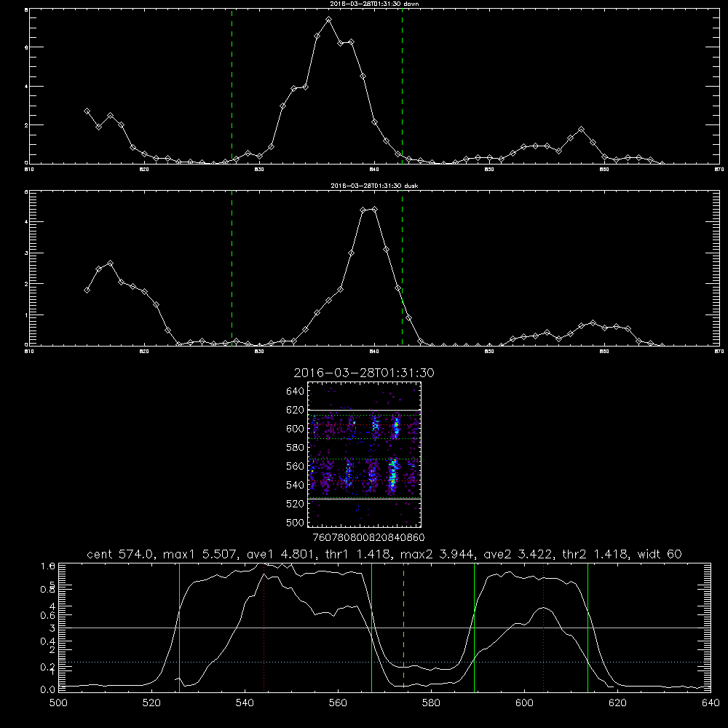This screenshot has width=728, height=728.
Task: Open the colored spectral heatmap image
Action: pos(364,454)
